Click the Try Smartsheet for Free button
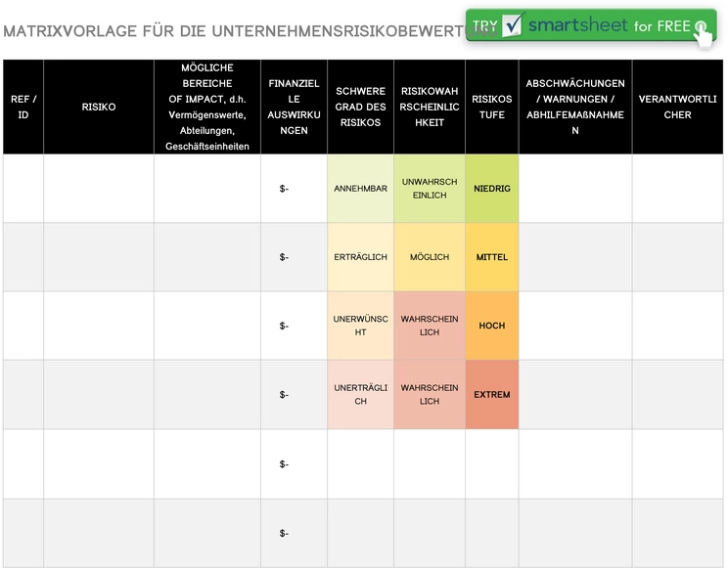This screenshot has width=728, height=569. 591,25
